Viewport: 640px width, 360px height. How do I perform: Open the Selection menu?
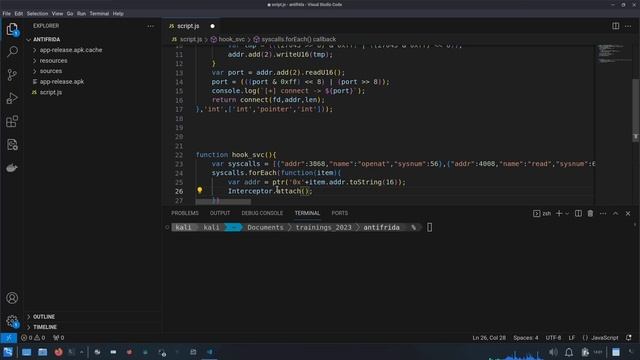coord(37,13)
